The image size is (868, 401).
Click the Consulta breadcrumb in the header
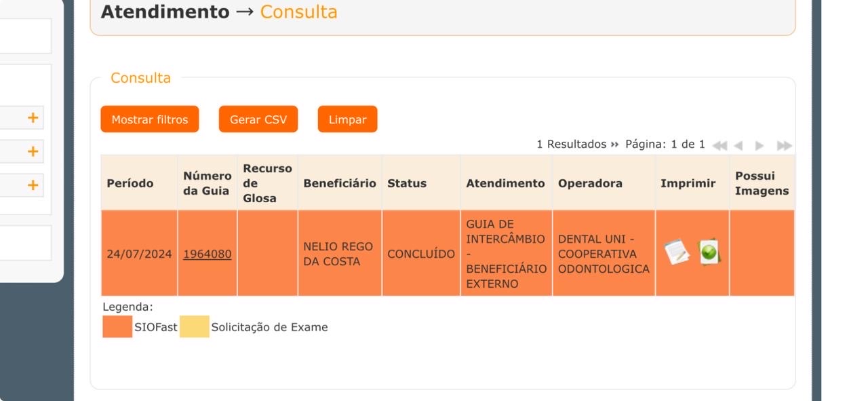(x=298, y=12)
